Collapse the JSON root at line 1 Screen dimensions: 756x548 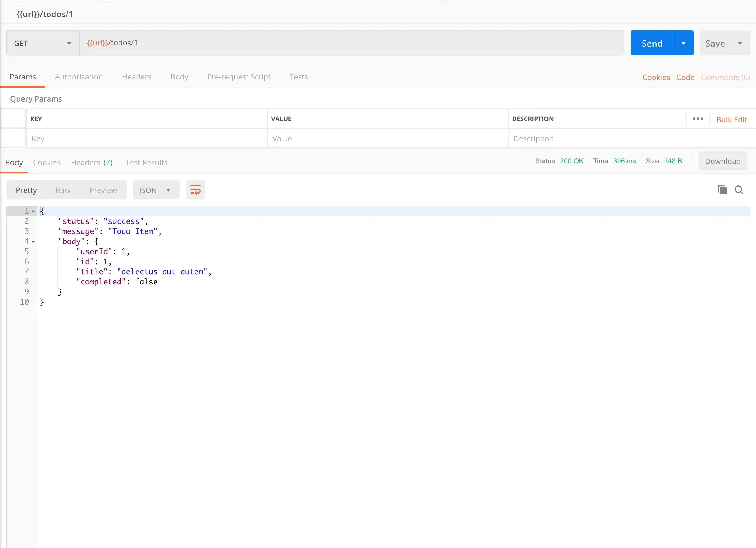33,211
